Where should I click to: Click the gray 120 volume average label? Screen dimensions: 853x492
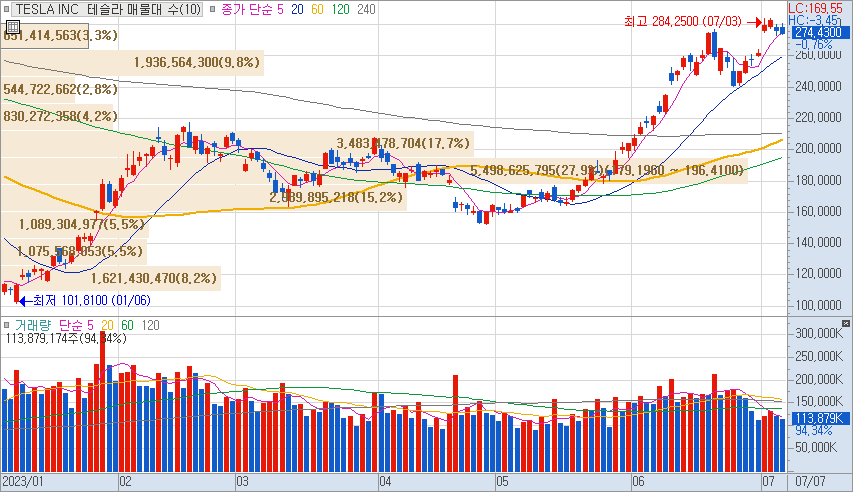(151, 325)
